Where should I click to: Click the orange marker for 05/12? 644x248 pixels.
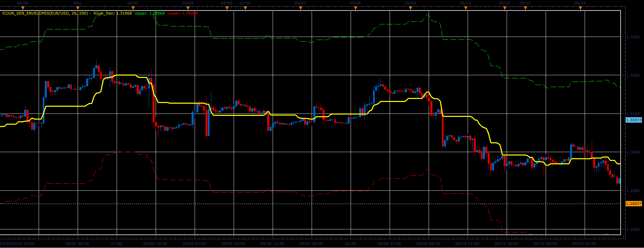click(x=505, y=8)
